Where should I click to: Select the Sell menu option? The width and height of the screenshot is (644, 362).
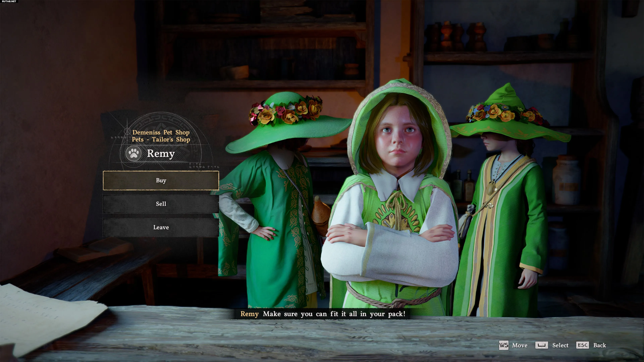[161, 204]
